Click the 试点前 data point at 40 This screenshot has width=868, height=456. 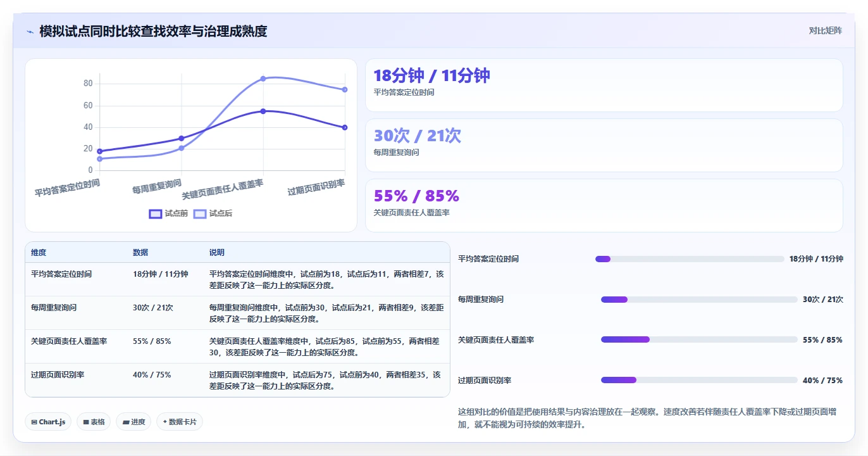tap(345, 127)
